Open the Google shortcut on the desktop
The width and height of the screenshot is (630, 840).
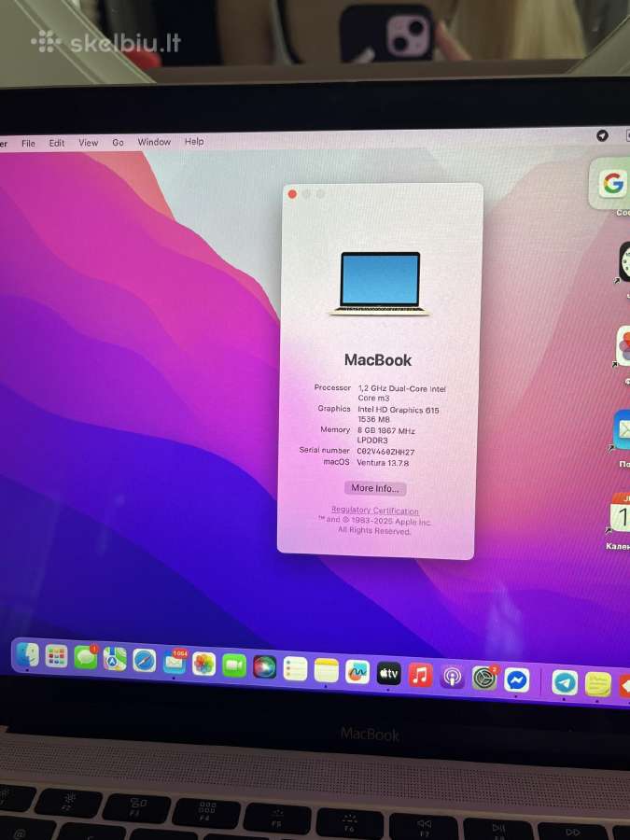pyautogui.click(x=611, y=184)
